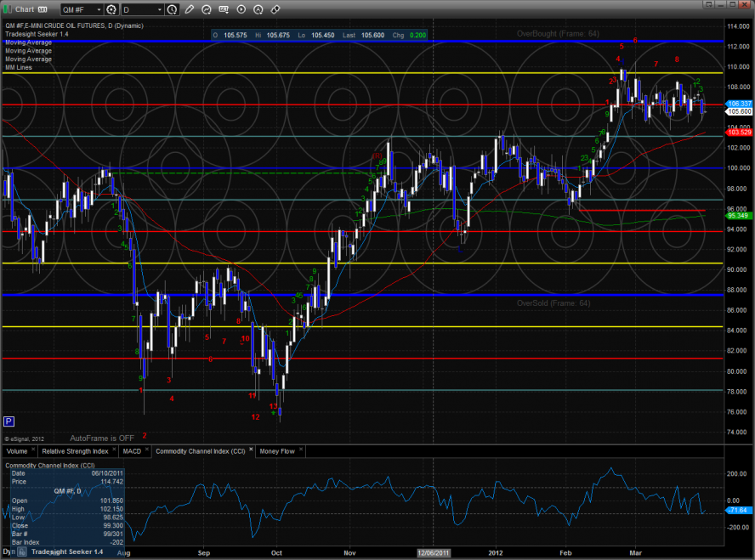
Task: Switch to the Relative Strength Index tab
Action: point(76,451)
